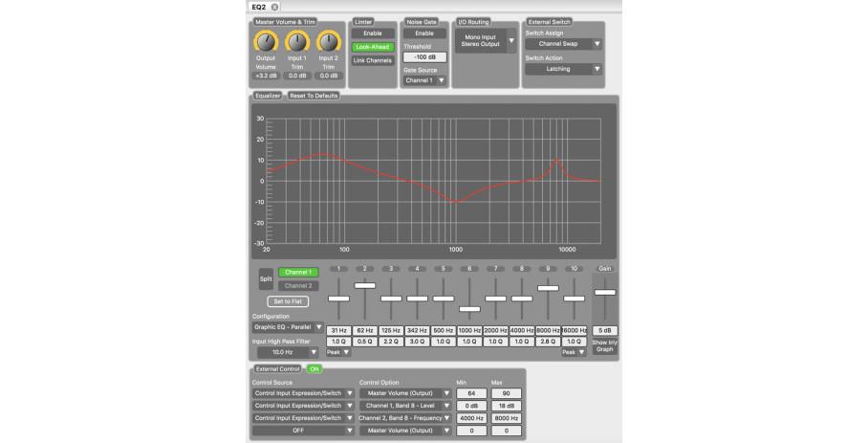This screenshot has height=443, width=868.
Task: Click the Output Volume knob
Action: [x=267, y=41]
